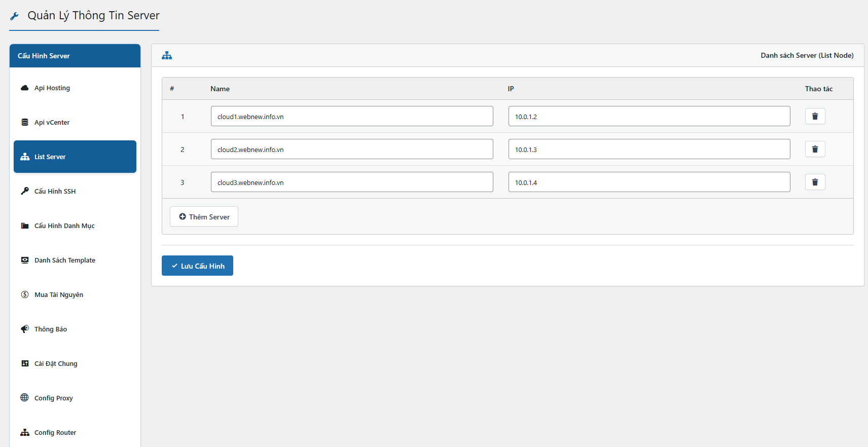Add a new server with Thêm Server
This screenshot has height=447, width=868.
coord(204,216)
